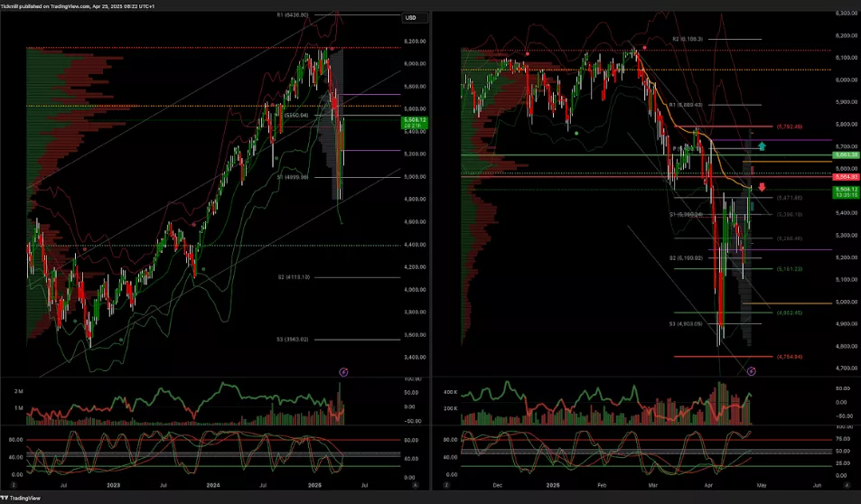Click the lightning event icon on left chart
861x504 pixels.
click(343, 371)
